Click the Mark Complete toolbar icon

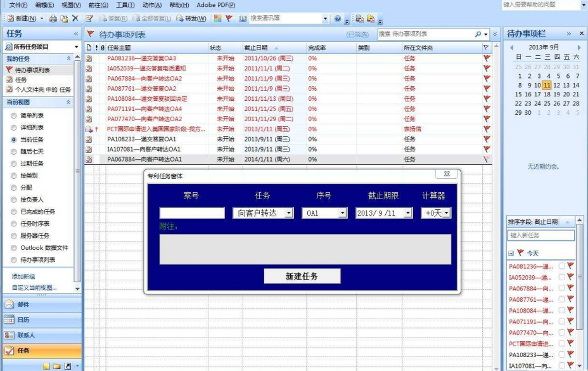[89, 18]
